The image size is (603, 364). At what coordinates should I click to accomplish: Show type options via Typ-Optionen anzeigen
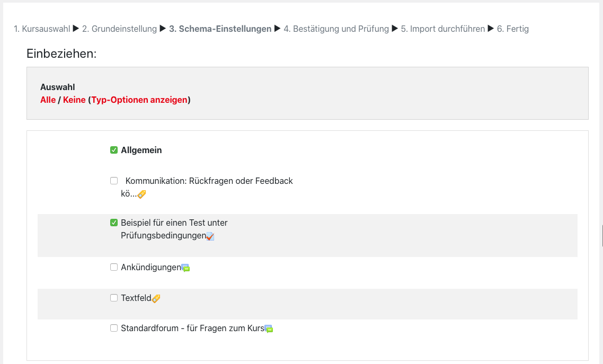click(x=139, y=100)
